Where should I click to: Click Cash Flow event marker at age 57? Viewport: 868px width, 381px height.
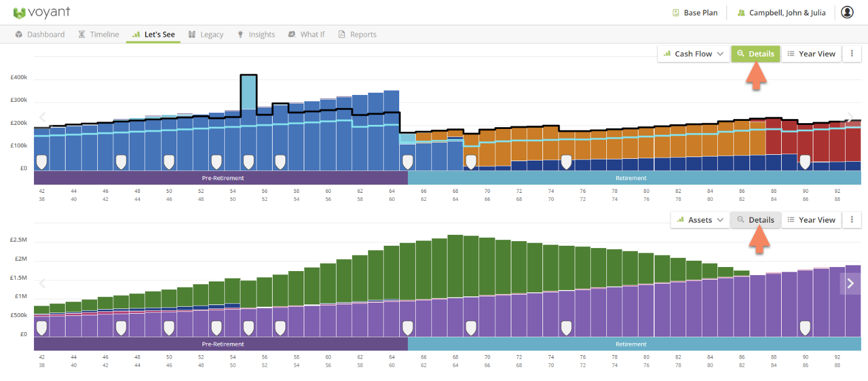pyautogui.click(x=280, y=162)
